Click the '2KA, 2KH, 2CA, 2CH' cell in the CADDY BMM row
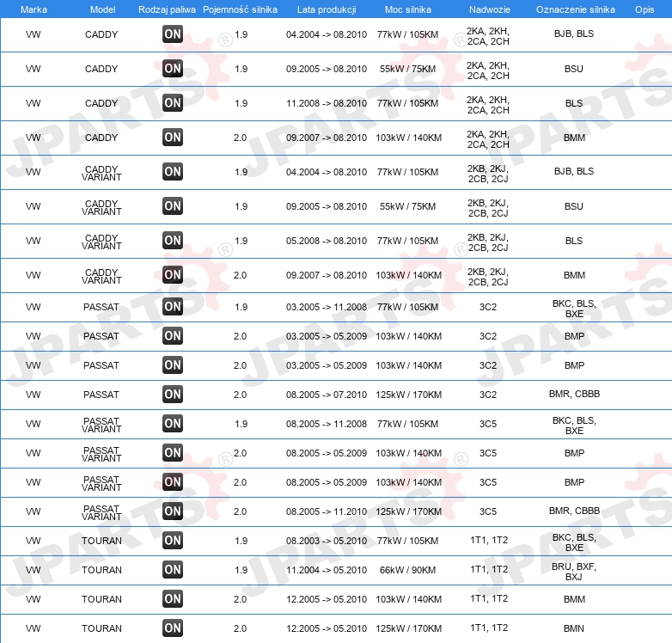Screen dimensions: 672x643 488,139
